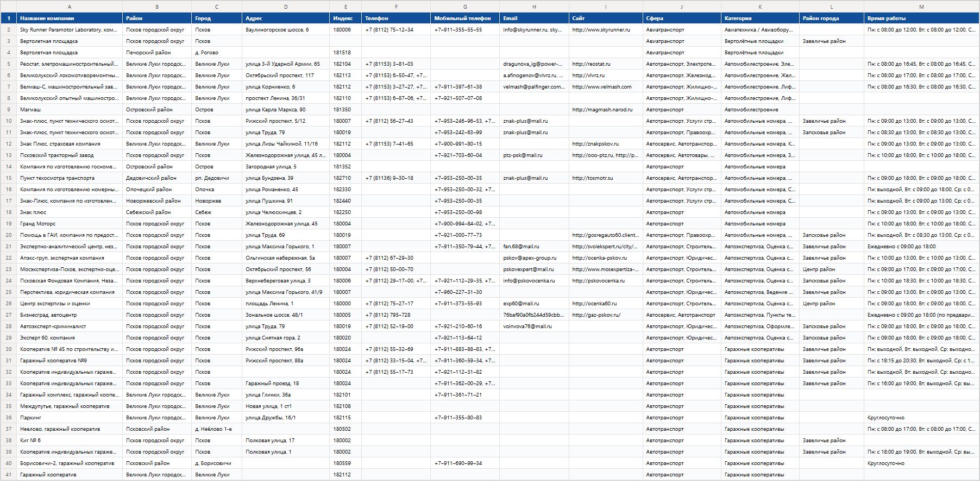Screen dimensions: 980x490
Task: Click the 'Сайт' header cell
Action: [x=606, y=18]
